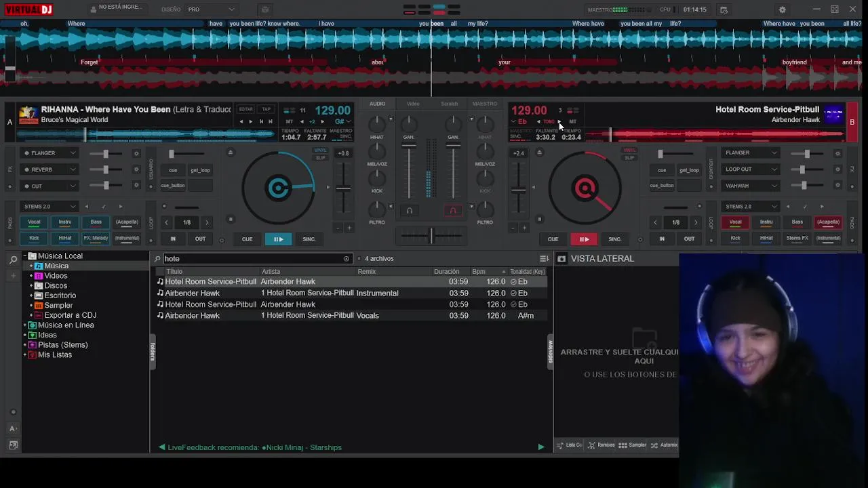The width and height of the screenshot is (868, 488).
Task: Toggle the Bass stem pad on deck B
Action: pyautogui.click(x=797, y=222)
